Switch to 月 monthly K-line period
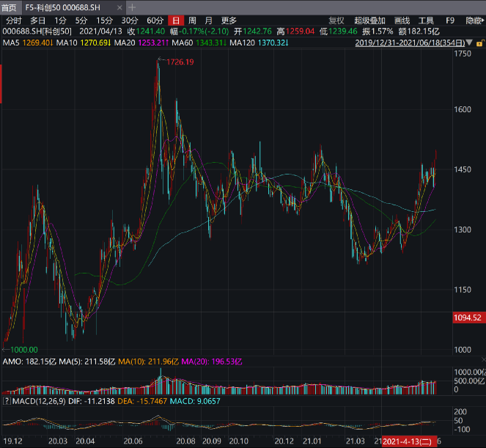This screenshot has height=448, width=486. point(209,21)
